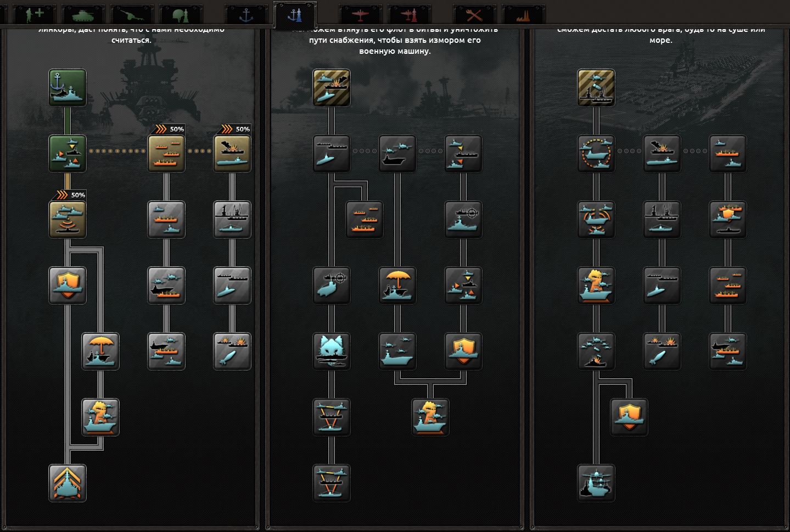Viewport: 790px width, 532px height.
Task: Select the tan sonar-ship doctrine with 50% bonus
Action: 68,220
